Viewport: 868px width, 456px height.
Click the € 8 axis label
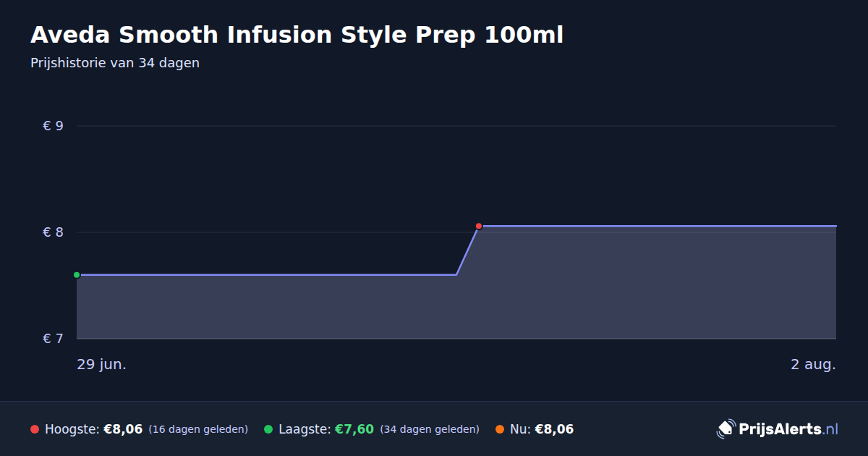(x=54, y=232)
